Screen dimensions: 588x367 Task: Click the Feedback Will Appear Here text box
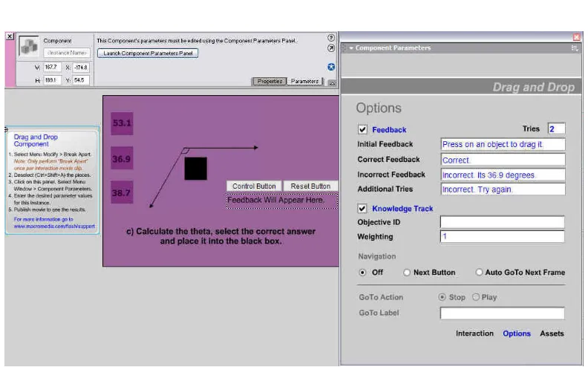pos(281,201)
